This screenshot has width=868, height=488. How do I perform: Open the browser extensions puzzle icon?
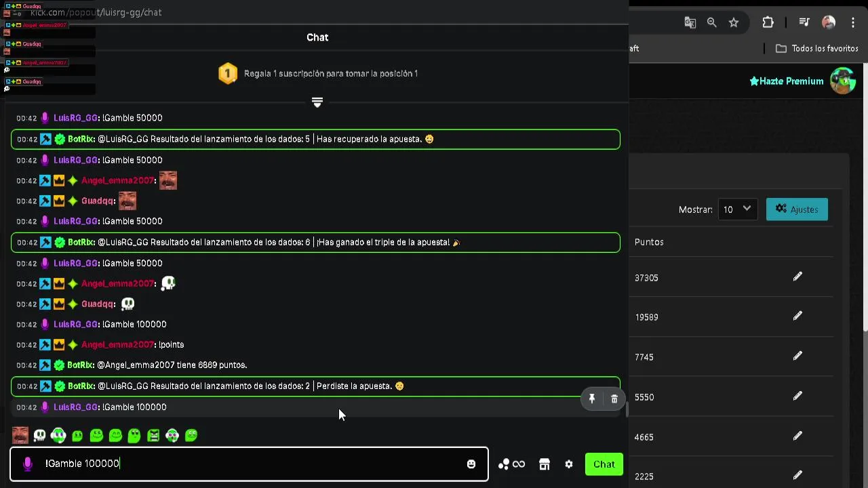click(768, 22)
